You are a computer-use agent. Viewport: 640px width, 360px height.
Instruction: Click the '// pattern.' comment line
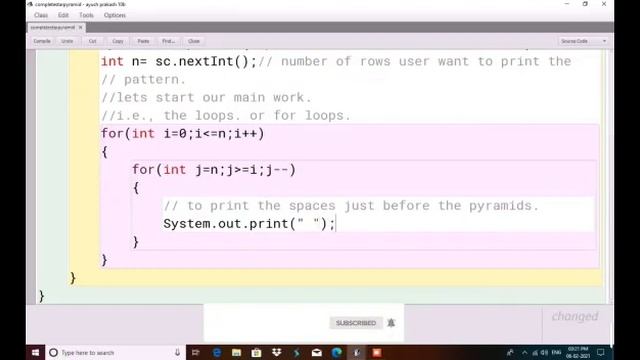143,80
